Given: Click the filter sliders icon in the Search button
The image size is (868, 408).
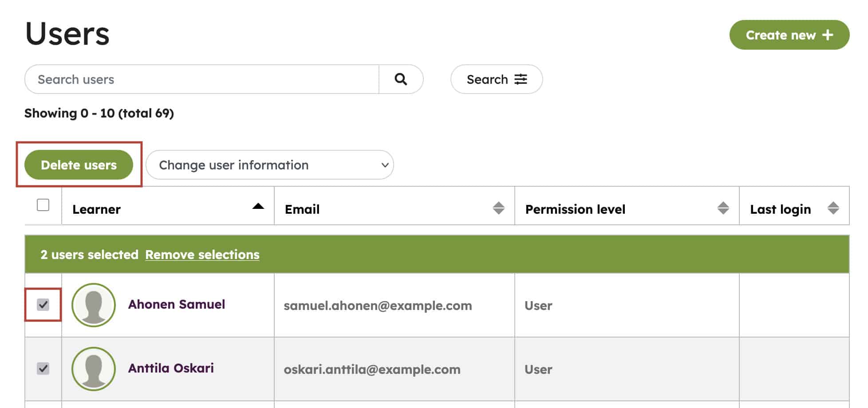Looking at the screenshot, I should pyautogui.click(x=521, y=79).
